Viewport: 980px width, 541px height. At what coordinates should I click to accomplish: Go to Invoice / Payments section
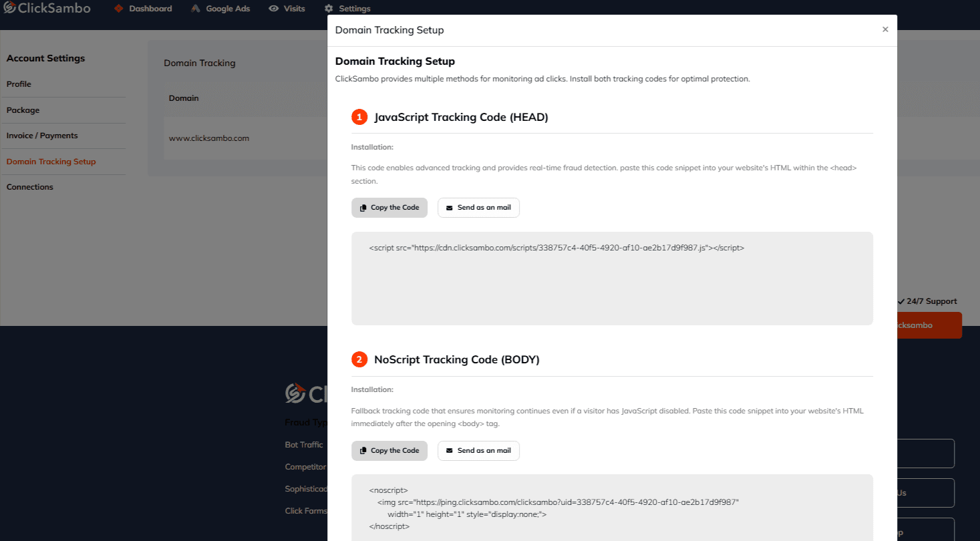pyautogui.click(x=42, y=136)
